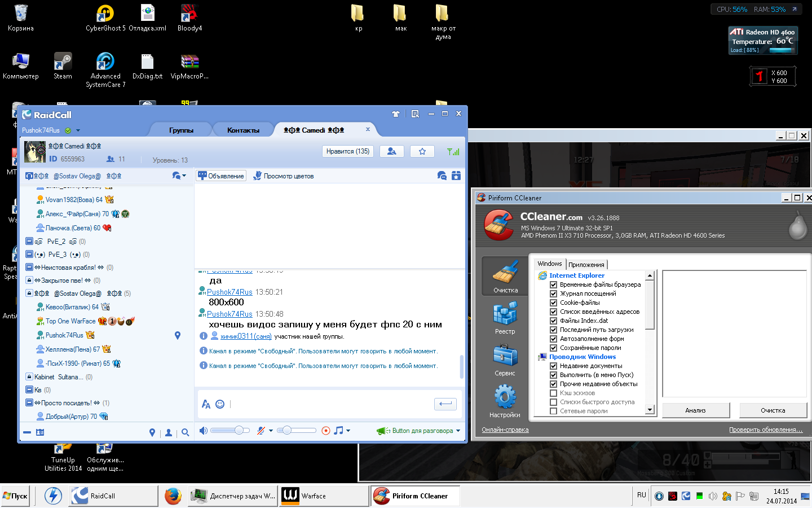The height and width of the screenshot is (508, 812).
Task: Toggle Список введённых адресов checkbox
Action: click(554, 312)
